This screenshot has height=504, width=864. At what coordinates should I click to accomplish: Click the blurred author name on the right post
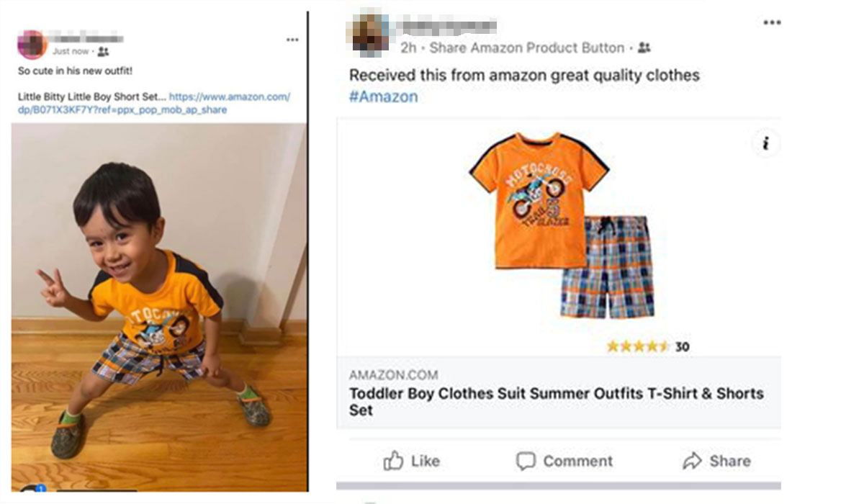click(446, 27)
